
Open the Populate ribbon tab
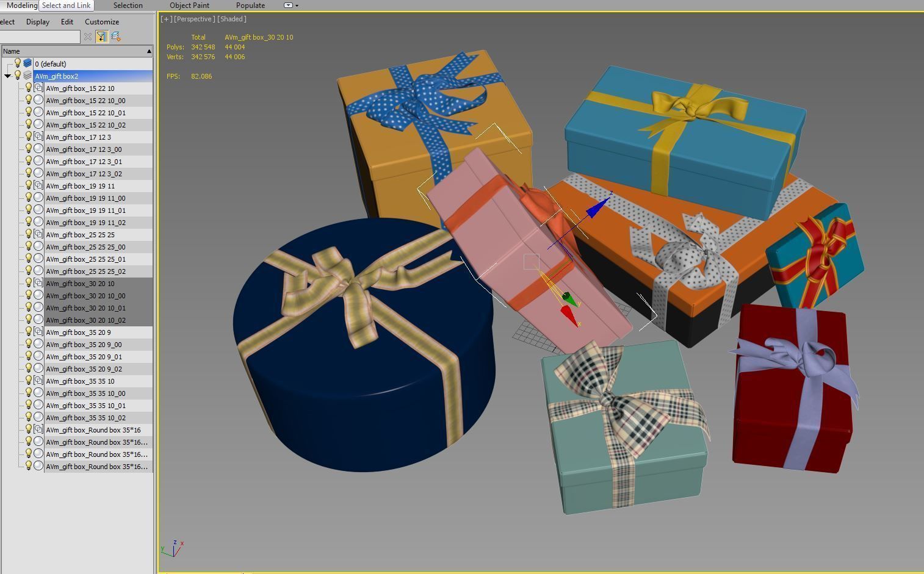coord(250,5)
